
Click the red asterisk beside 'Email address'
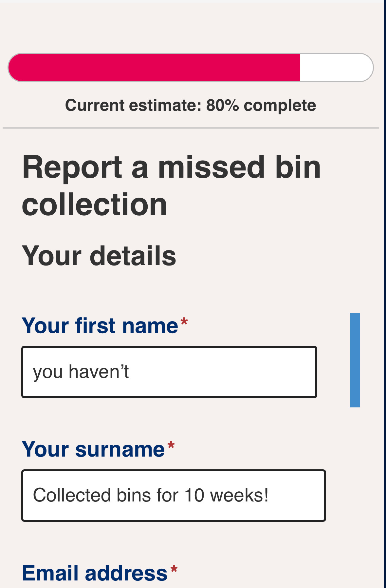click(174, 570)
